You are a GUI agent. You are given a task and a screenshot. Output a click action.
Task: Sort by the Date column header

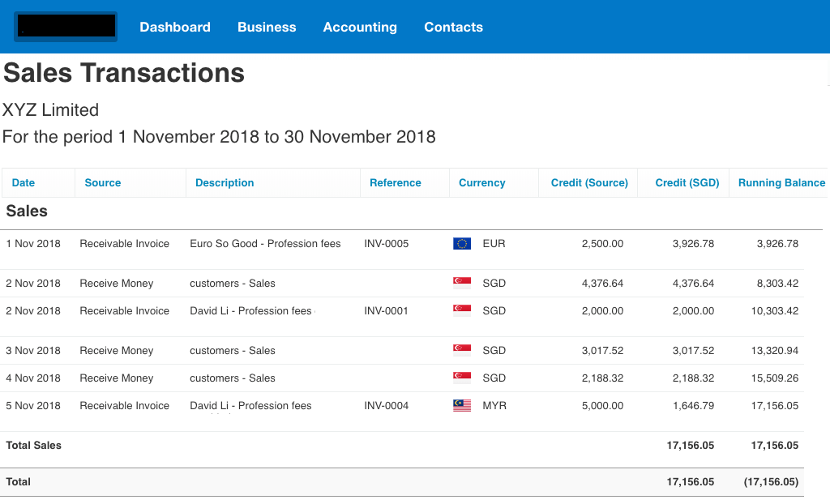point(24,182)
